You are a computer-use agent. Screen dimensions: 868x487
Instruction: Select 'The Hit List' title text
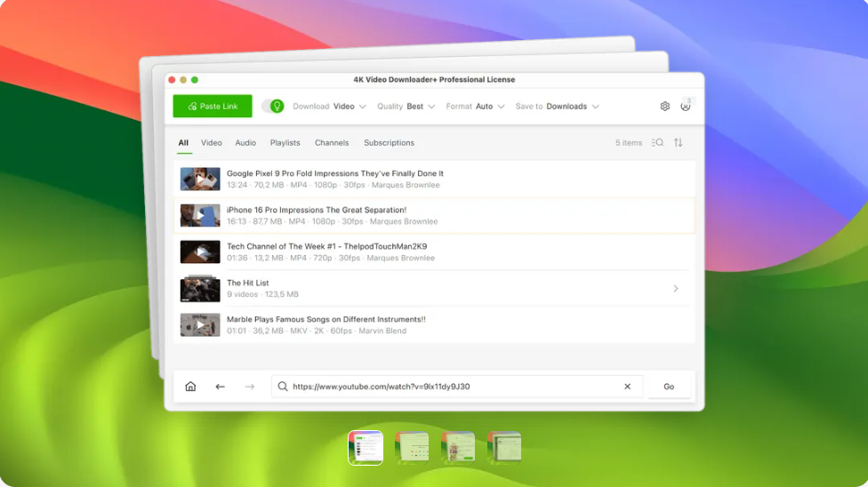pos(247,283)
